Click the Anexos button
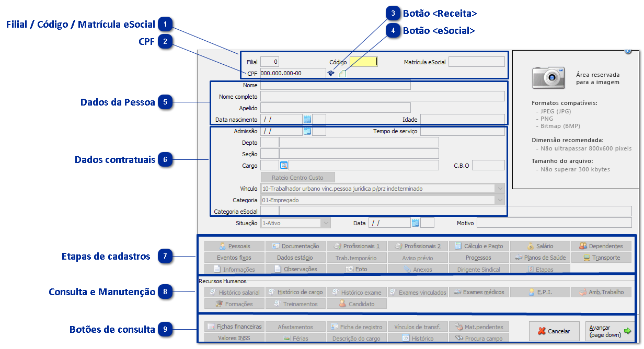The image size is (644, 349). (x=418, y=269)
